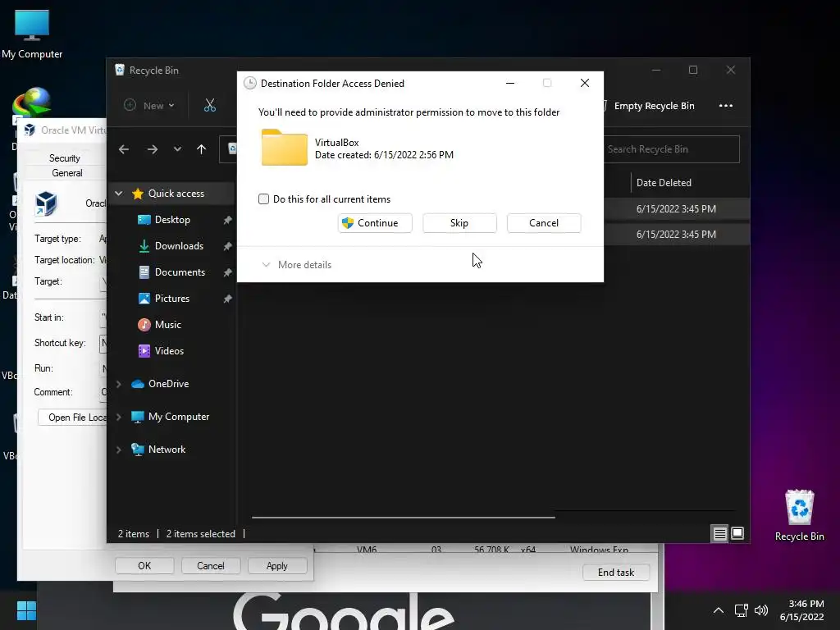Check 'Do this for all current items'
The height and width of the screenshot is (630, 840).
tap(263, 199)
